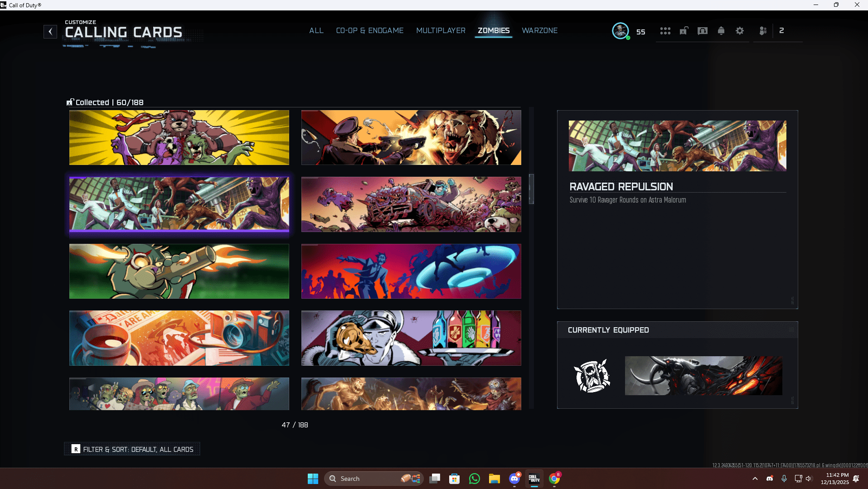Choose the UFO abduction calling card

point(411,271)
